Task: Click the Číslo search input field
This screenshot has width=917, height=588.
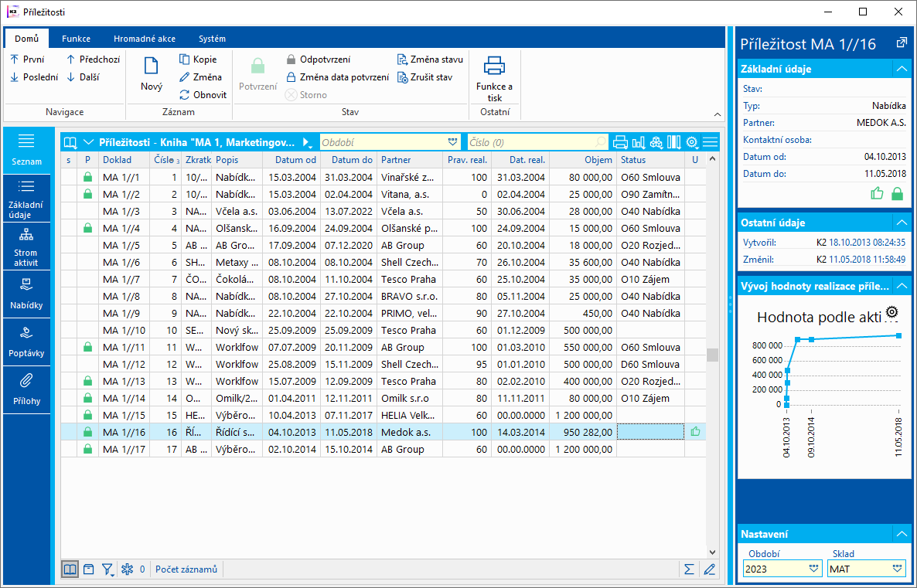Action: coord(530,142)
